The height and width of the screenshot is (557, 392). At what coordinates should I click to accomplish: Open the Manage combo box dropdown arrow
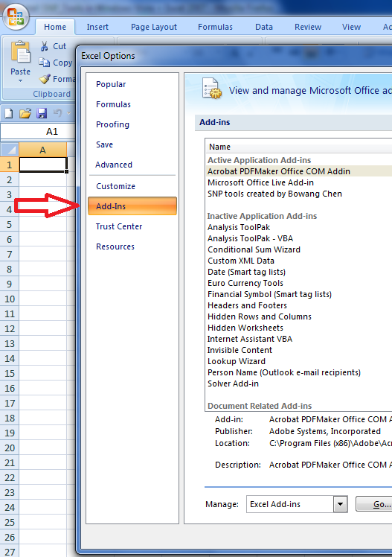coord(340,503)
